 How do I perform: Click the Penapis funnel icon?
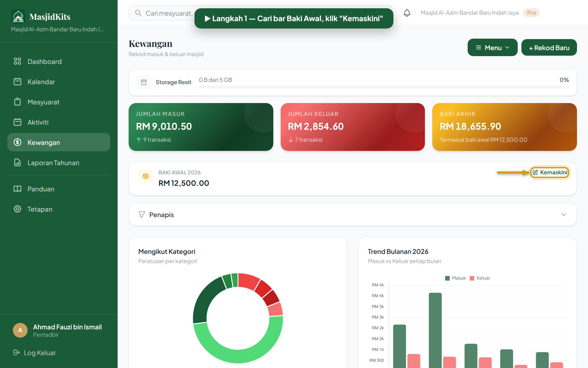click(x=142, y=214)
